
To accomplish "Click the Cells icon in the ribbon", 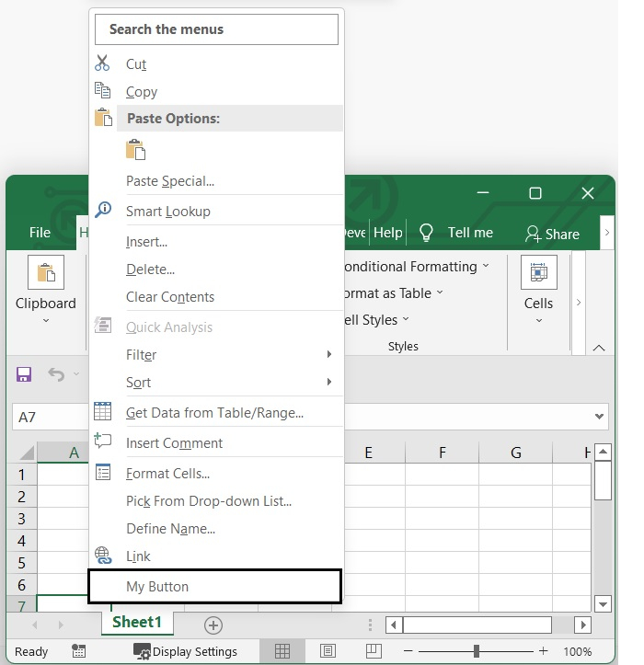I will pos(539,272).
